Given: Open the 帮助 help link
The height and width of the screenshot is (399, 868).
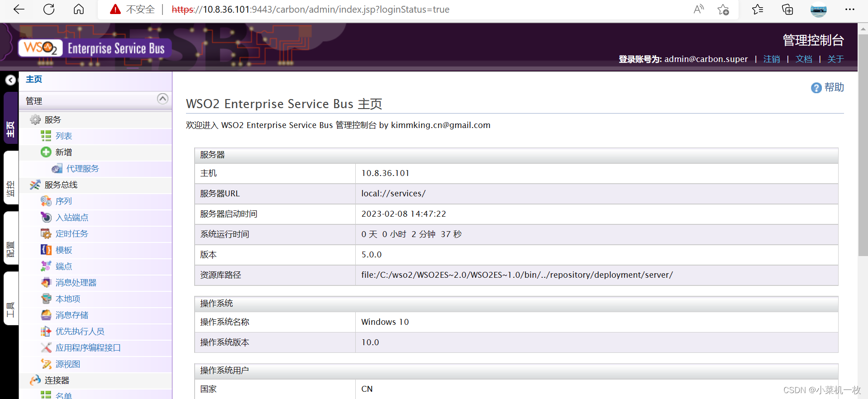Looking at the screenshot, I should 834,87.
